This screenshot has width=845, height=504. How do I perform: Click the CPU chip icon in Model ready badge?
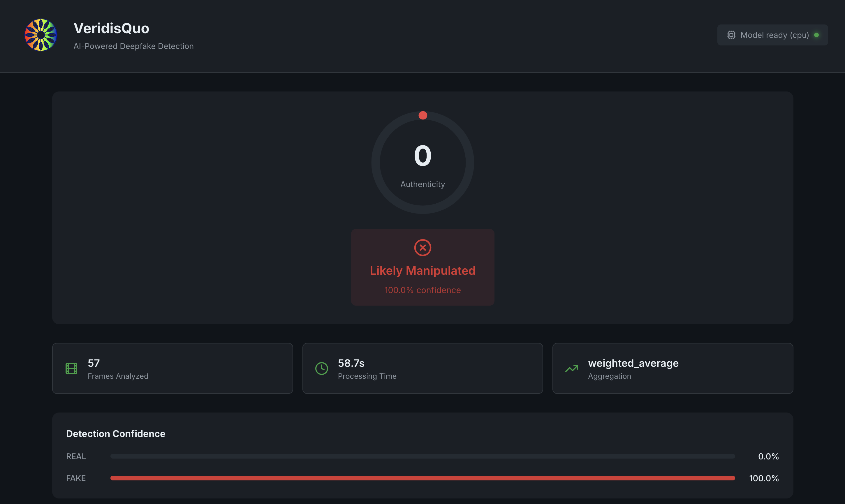[x=731, y=35]
